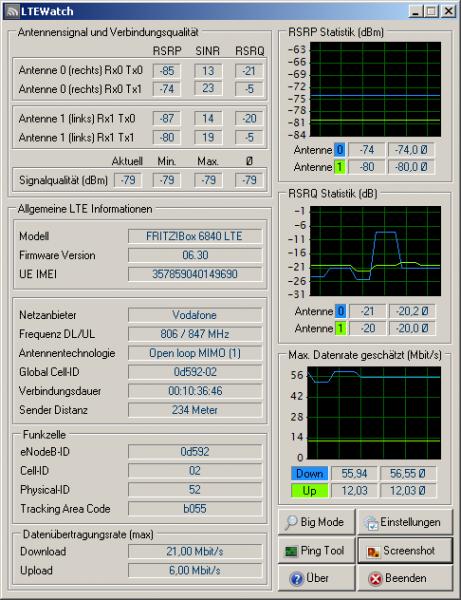Click blue Antenne 0 swatch in RSRP Statistik
This screenshot has height=600, width=461.
pos(339,150)
